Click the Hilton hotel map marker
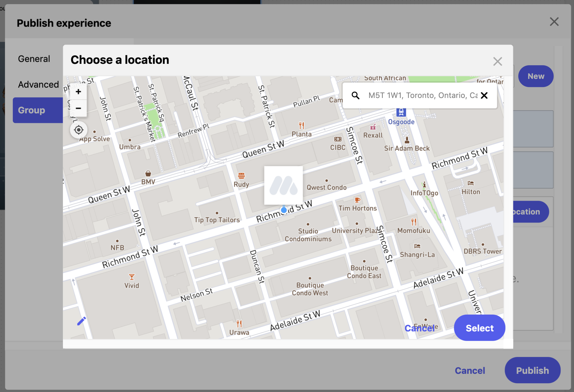Screen dimensions: 574x392 coord(470,183)
